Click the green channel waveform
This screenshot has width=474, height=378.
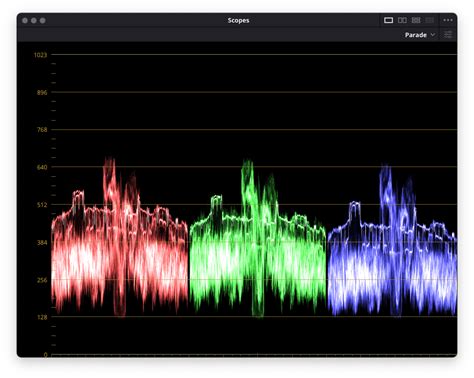258,238
